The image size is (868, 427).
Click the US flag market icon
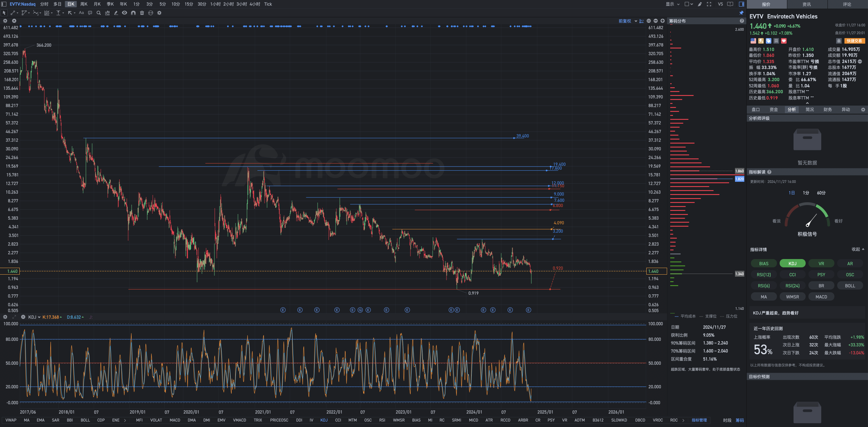(753, 41)
